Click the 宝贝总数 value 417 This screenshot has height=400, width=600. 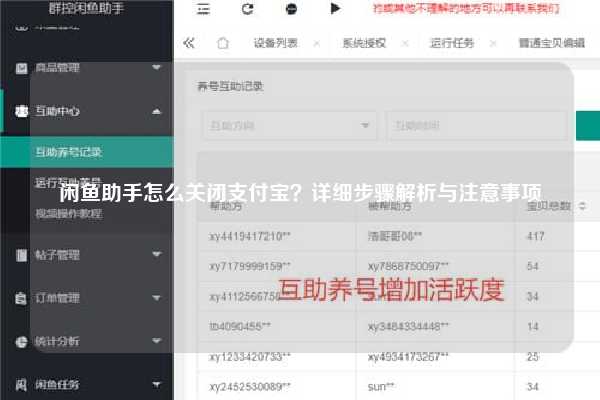535,236
